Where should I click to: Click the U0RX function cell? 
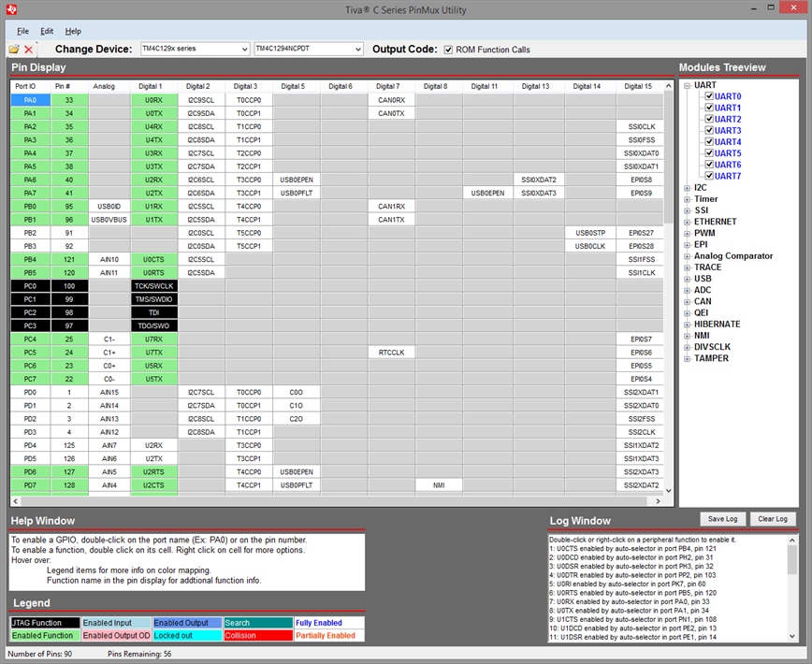[154, 100]
